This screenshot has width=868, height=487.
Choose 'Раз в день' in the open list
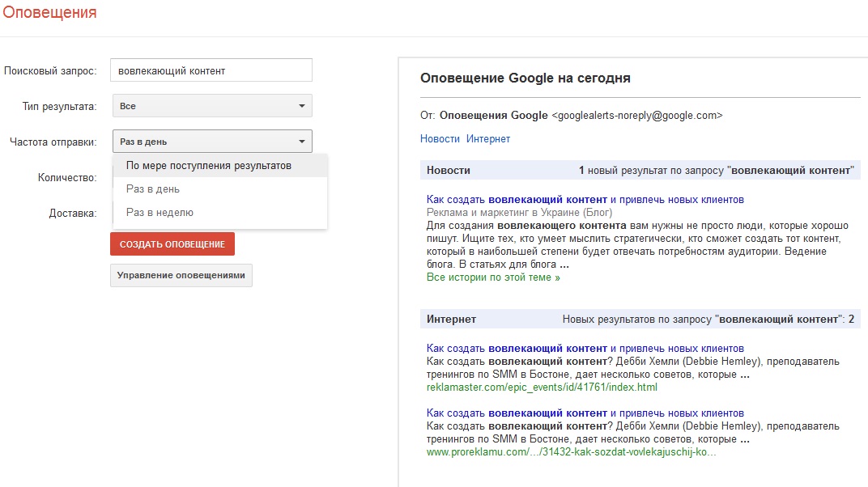(x=220, y=189)
